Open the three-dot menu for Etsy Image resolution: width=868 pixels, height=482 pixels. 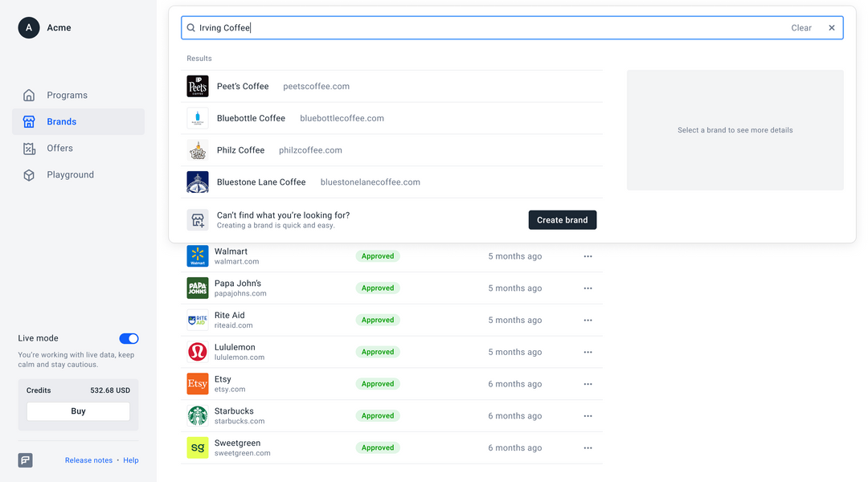pyautogui.click(x=588, y=384)
